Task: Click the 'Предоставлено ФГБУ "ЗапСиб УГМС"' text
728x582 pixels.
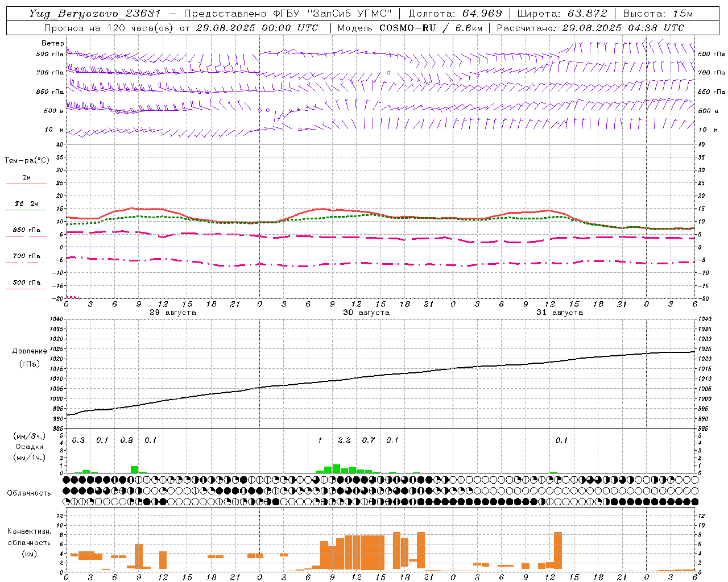Action: tap(288, 14)
